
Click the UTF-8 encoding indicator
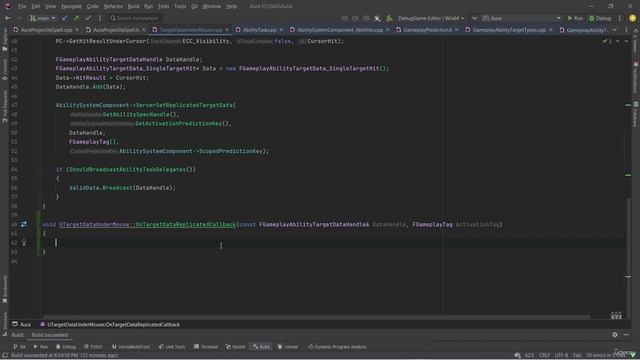point(562,355)
